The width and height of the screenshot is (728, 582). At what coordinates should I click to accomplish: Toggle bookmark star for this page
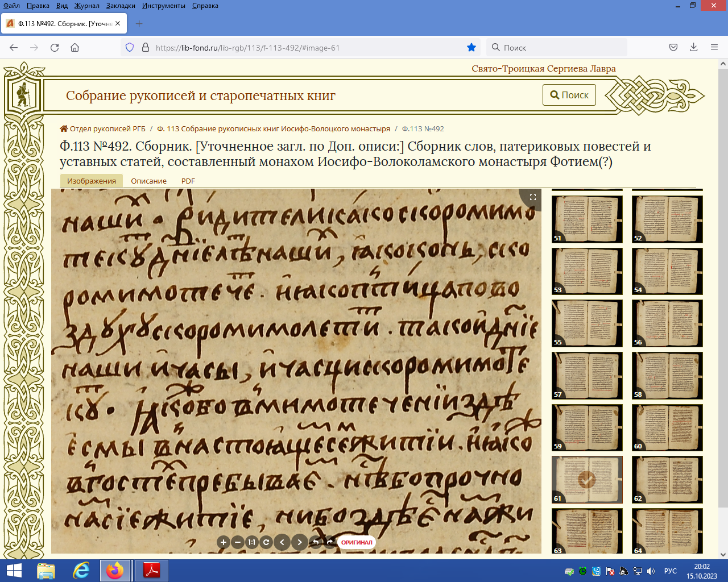pos(471,48)
